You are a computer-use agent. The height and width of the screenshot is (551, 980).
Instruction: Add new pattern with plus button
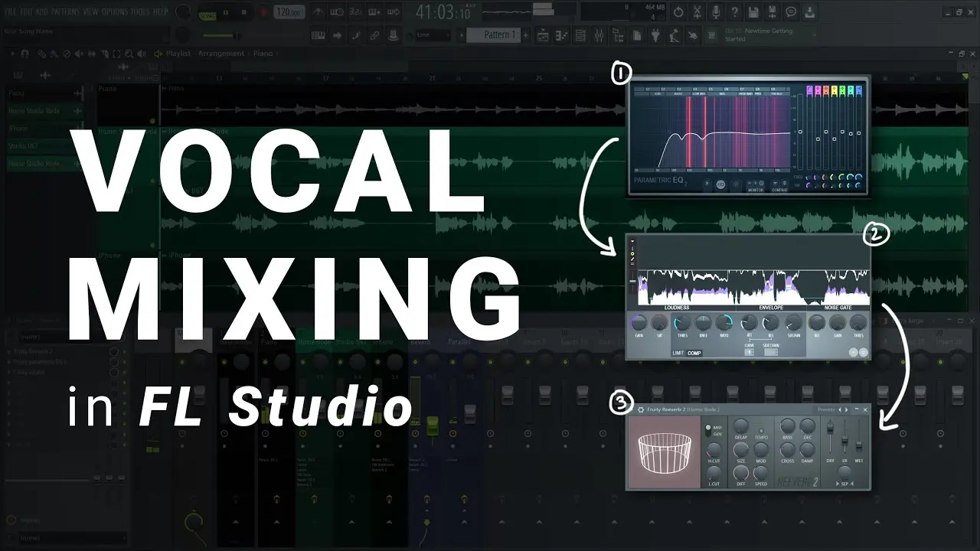click(526, 35)
